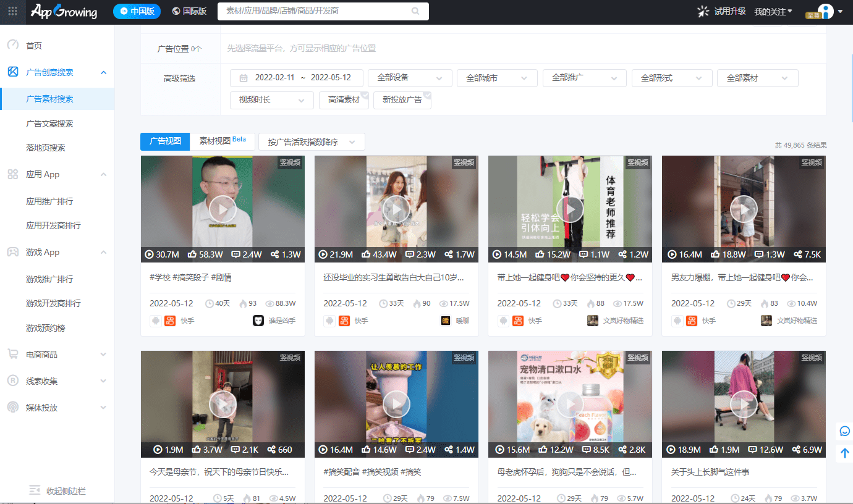Screen dimensions: 853x504
Task: Switch to 中国版 region
Action: point(137,11)
